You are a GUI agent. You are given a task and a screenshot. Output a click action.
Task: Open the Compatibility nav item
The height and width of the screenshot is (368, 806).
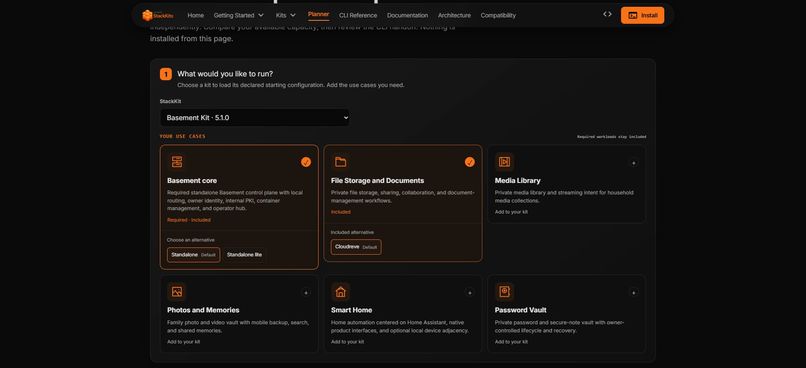point(498,15)
